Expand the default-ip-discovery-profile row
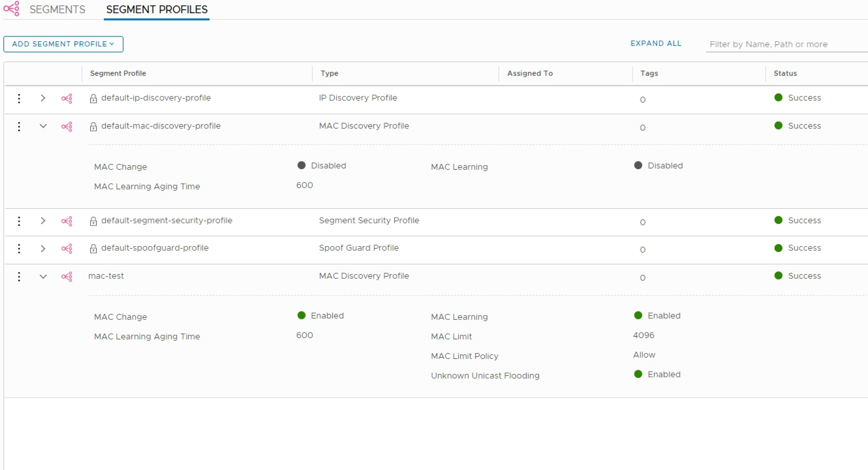Viewport: 868px width, 470px height. [x=43, y=98]
